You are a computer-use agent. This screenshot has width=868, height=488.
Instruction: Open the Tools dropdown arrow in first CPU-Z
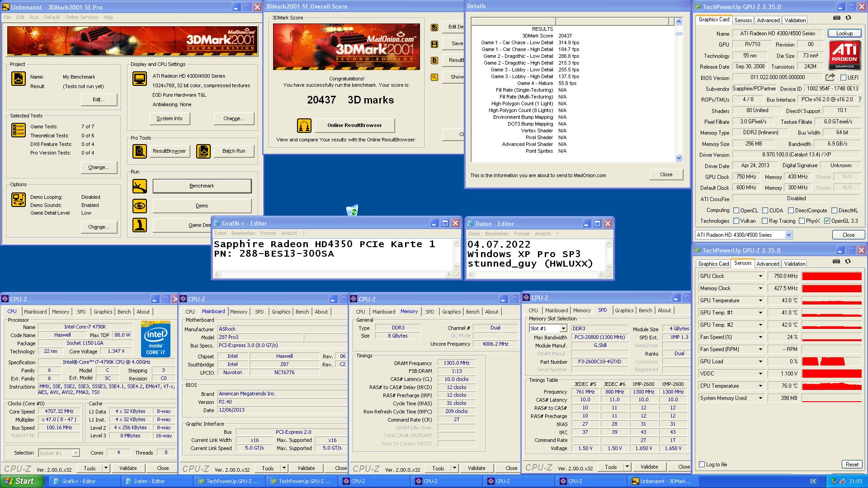click(106, 468)
